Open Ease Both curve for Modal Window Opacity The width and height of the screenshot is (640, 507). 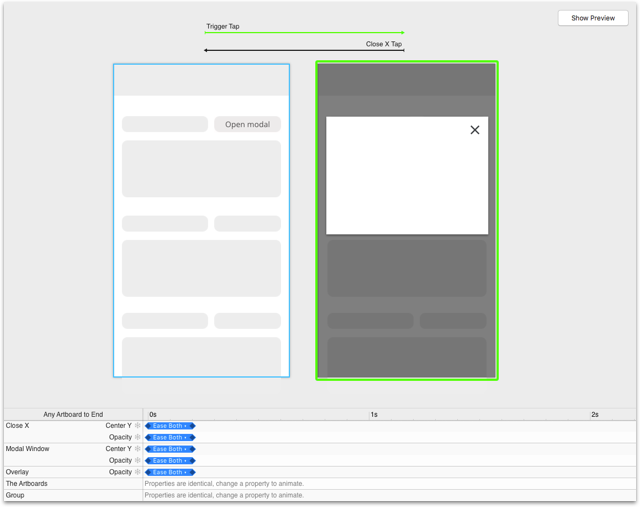[x=170, y=460]
